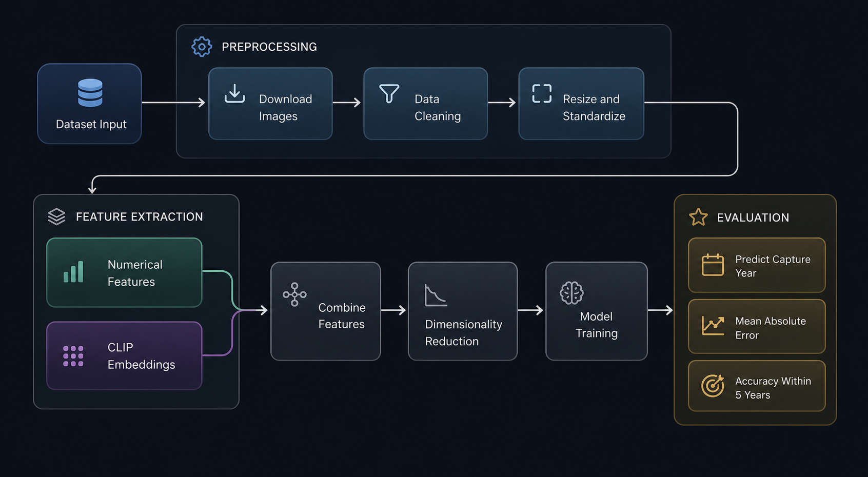Click the Feature Extraction layers icon

tap(56, 216)
